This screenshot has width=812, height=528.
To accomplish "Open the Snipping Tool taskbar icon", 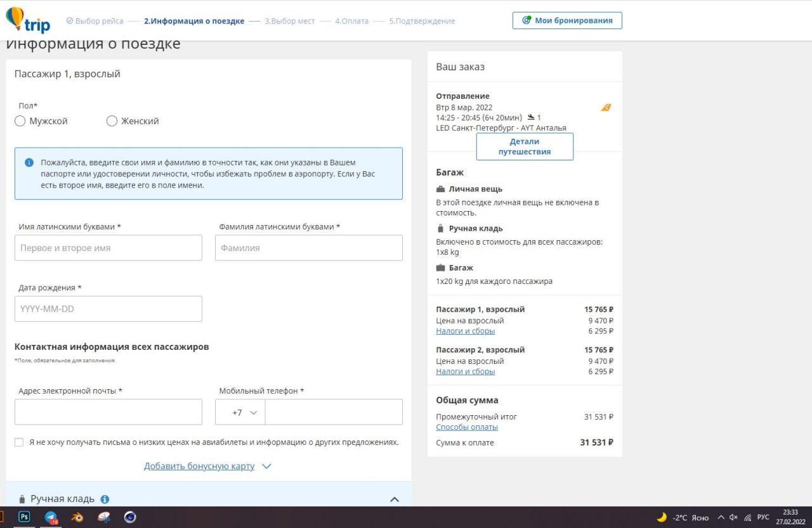I will [104, 517].
